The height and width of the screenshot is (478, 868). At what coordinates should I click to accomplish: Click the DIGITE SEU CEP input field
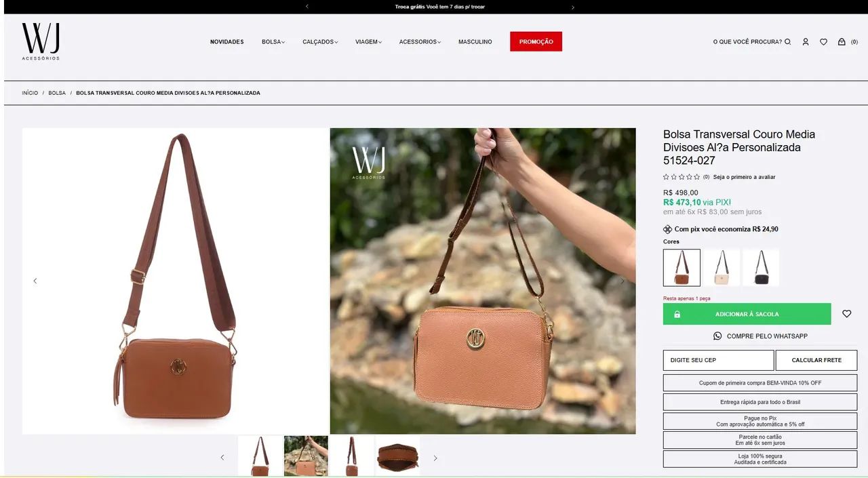(718, 360)
